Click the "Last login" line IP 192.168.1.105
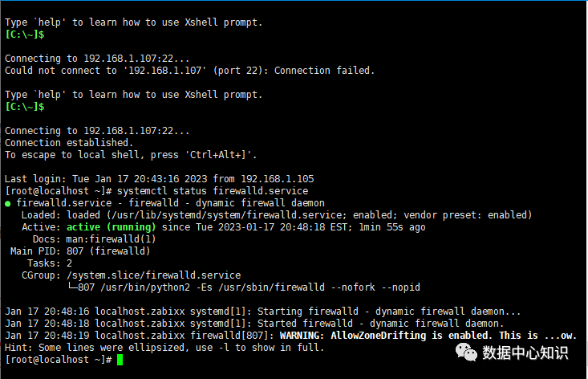 click(x=277, y=179)
